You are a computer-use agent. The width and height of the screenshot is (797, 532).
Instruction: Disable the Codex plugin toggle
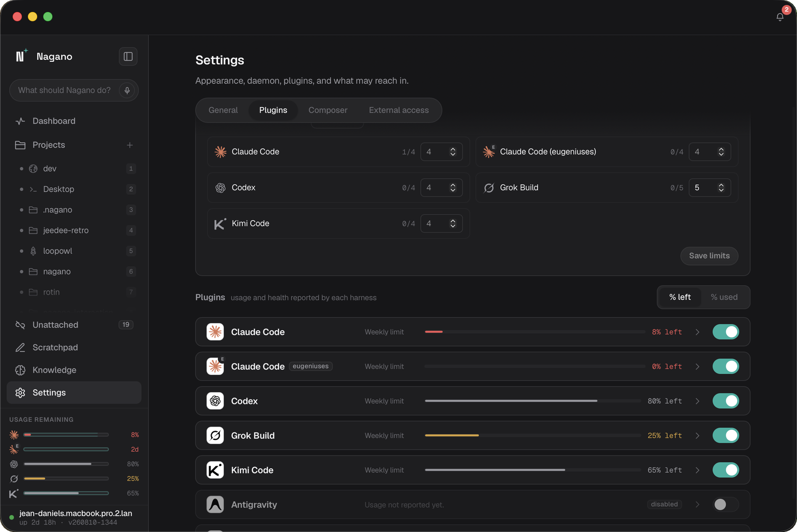(x=726, y=401)
